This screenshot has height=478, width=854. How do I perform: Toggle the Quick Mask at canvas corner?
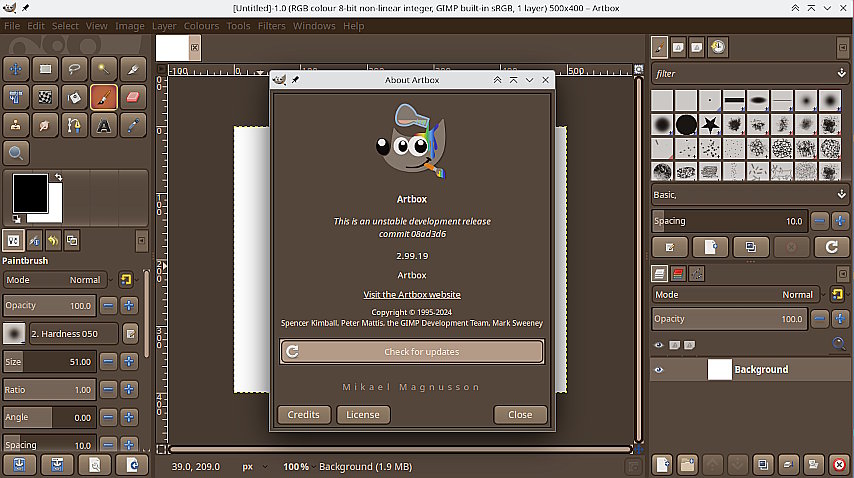(x=161, y=449)
